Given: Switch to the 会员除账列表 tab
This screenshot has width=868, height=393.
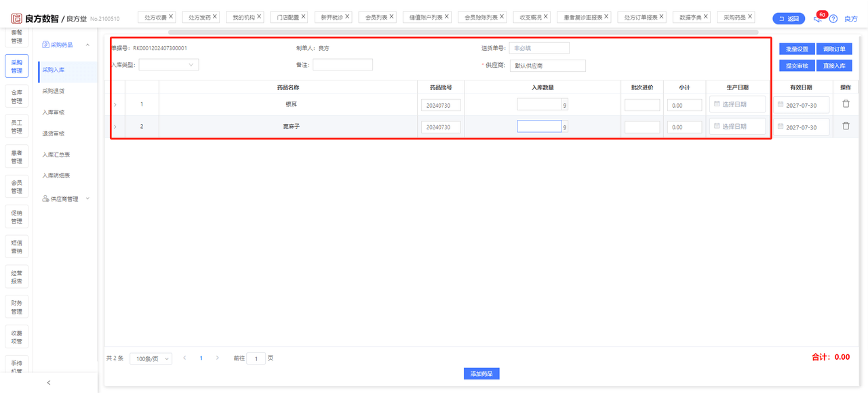Looking at the screenshot, I should [481, 17].
